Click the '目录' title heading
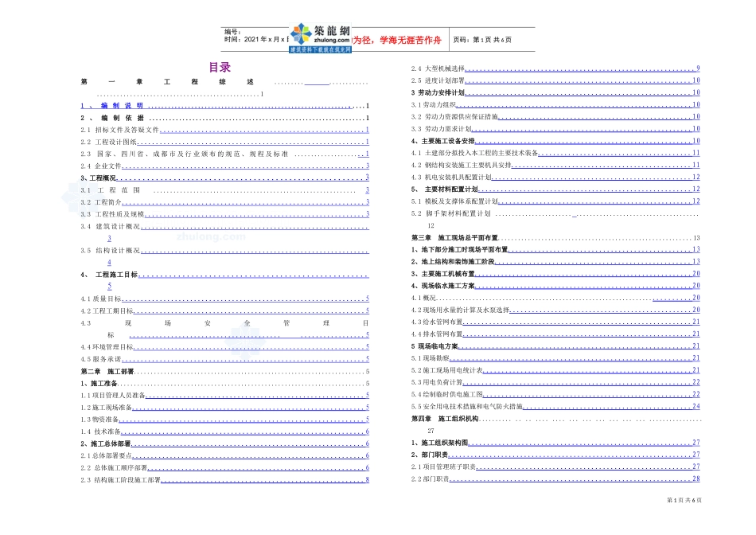Viewport: 756px width, 535px height. pyautogui.click(x=220, y=68)
